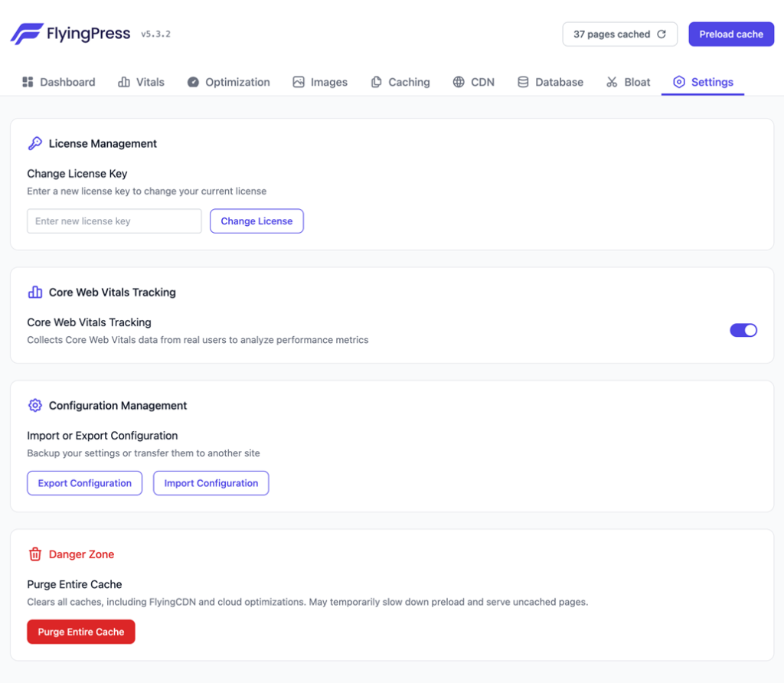Click the FlyingPress logo icon

27,34
